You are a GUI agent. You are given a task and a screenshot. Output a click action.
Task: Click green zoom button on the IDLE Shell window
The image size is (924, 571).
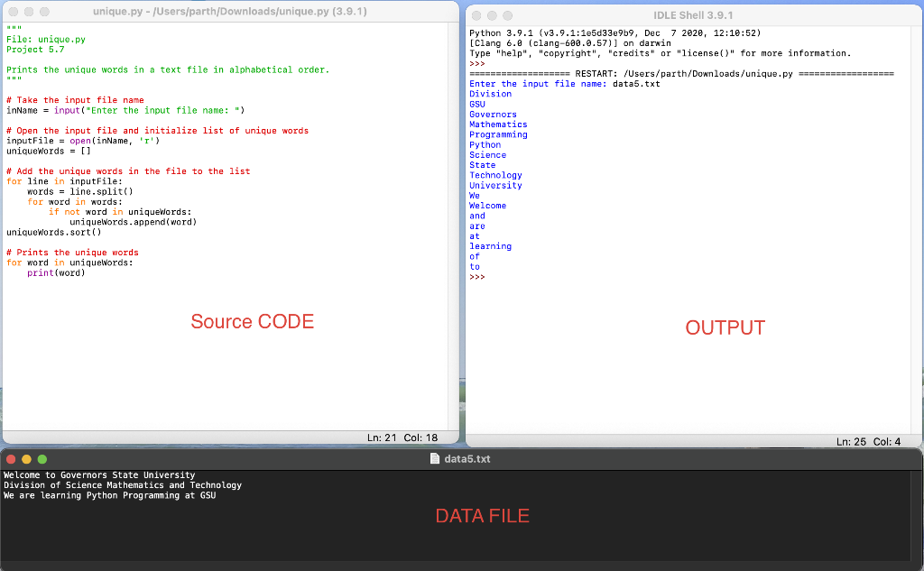(508, 15)
